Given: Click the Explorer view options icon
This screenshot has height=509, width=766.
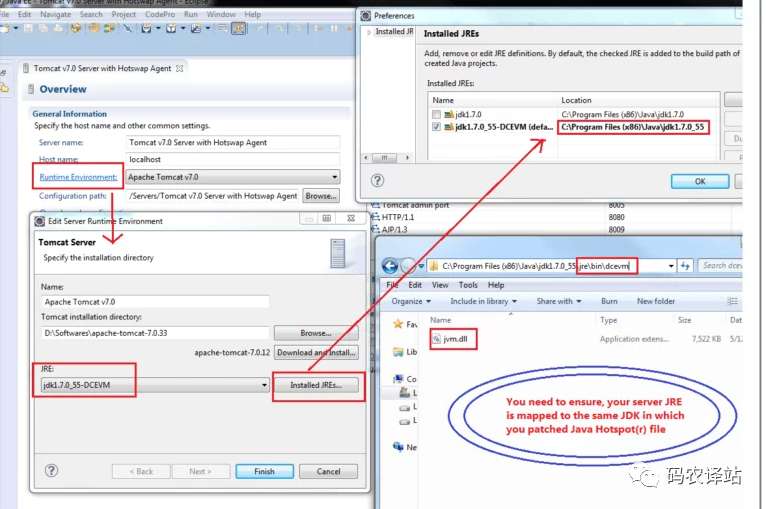Looking at the screenshot, I should [x=732, y=301].
